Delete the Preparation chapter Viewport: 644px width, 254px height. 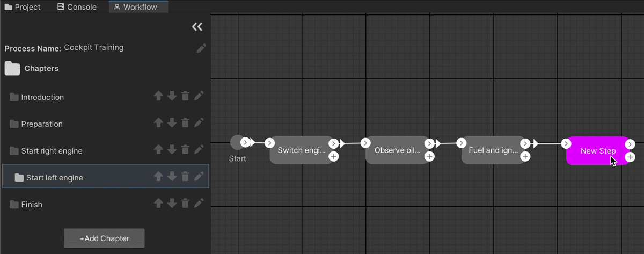point(185,123)
